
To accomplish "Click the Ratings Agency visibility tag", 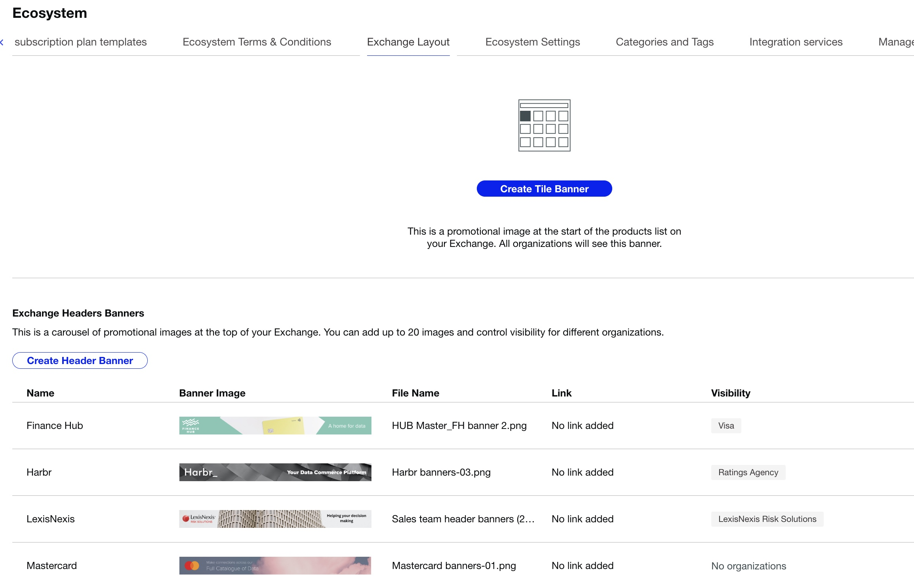I will pos(748,472).
